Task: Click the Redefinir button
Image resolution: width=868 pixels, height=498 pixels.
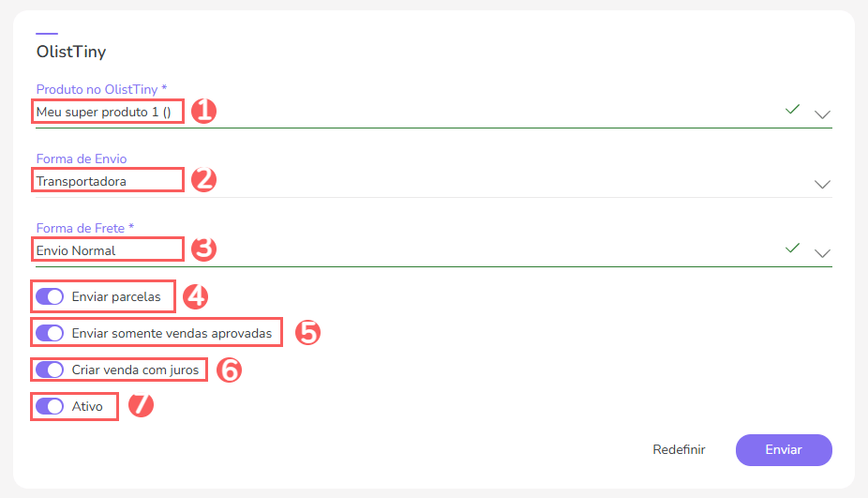Action: (679, 450)
